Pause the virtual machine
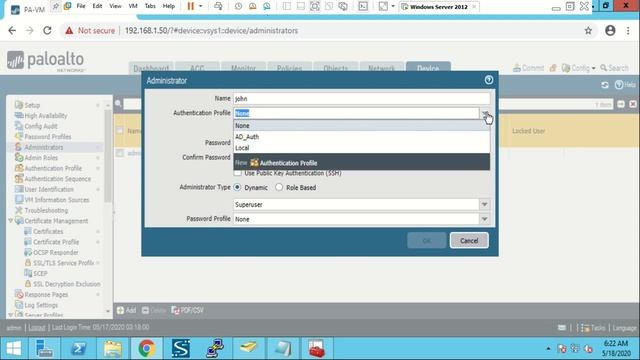Viewport: 640px width, 360px height. coord(191,6)
